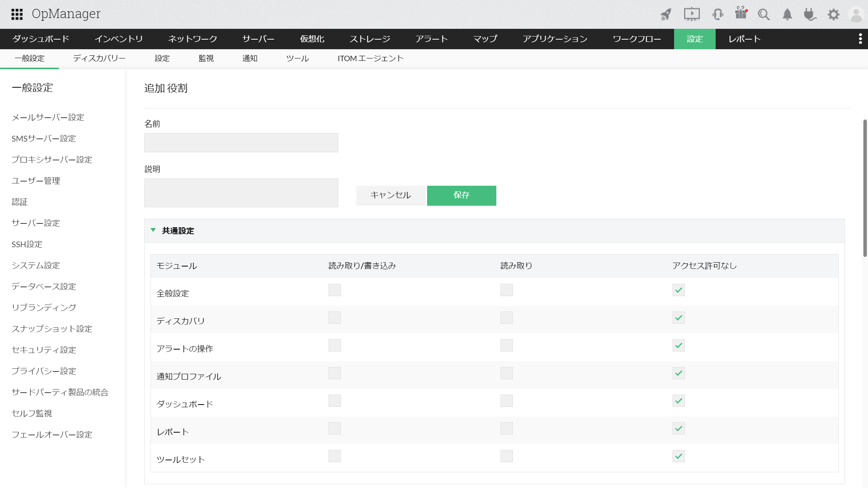Open the gear settings icon in header
This screenshot has height=488, width=868.
(x=833, y=15)
